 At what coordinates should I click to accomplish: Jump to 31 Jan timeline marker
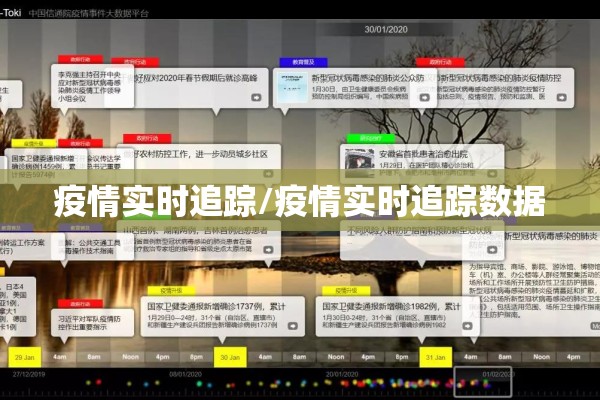click(435, 357)
